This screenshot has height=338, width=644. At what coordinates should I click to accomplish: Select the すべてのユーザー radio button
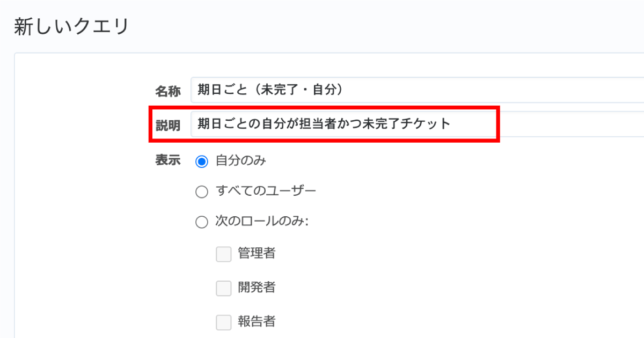pyautogui.click(x=202, y=192)
